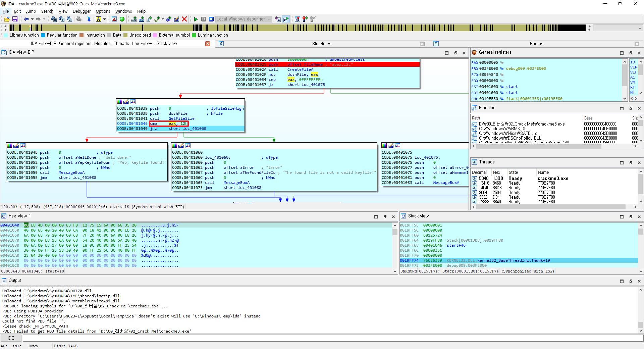
Task: Sort threads by the State column
Action: 513,172
